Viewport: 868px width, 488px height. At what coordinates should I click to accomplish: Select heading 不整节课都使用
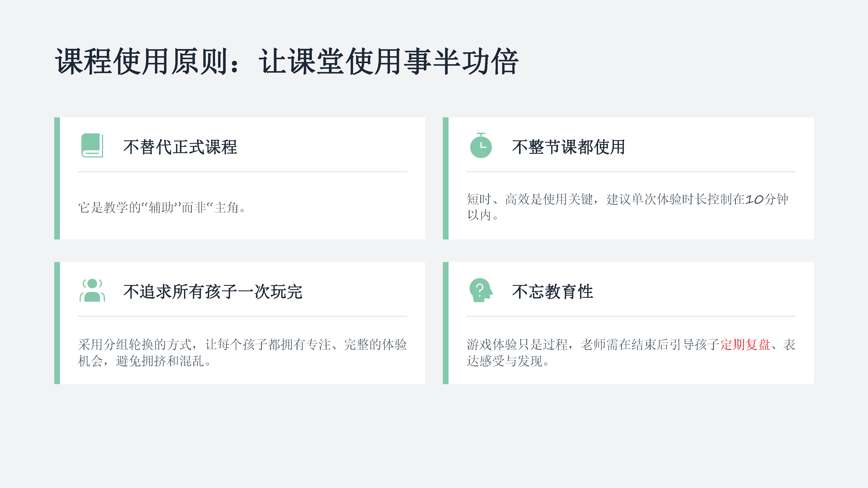(x=569, y=147)
